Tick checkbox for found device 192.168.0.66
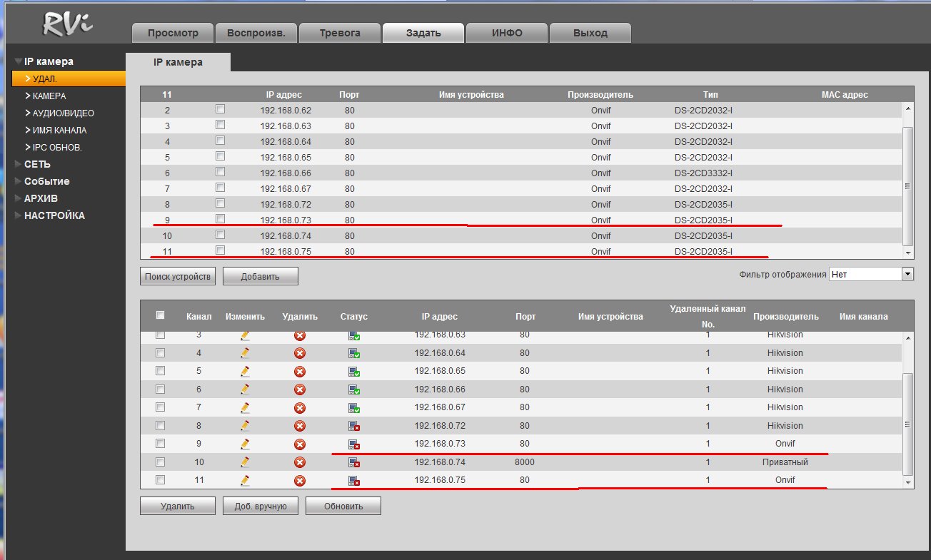The image size is (931, 560). [220, 172]
